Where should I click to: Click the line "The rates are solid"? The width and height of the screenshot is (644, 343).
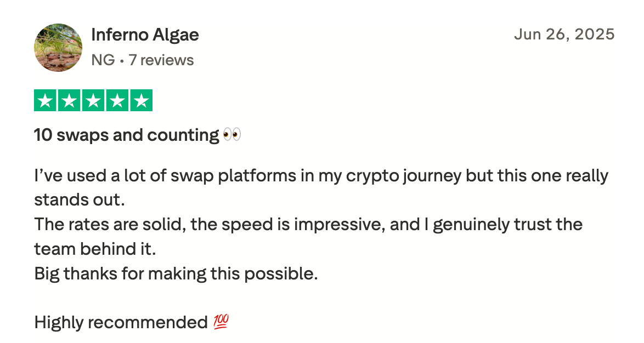(x=308, y=225)
